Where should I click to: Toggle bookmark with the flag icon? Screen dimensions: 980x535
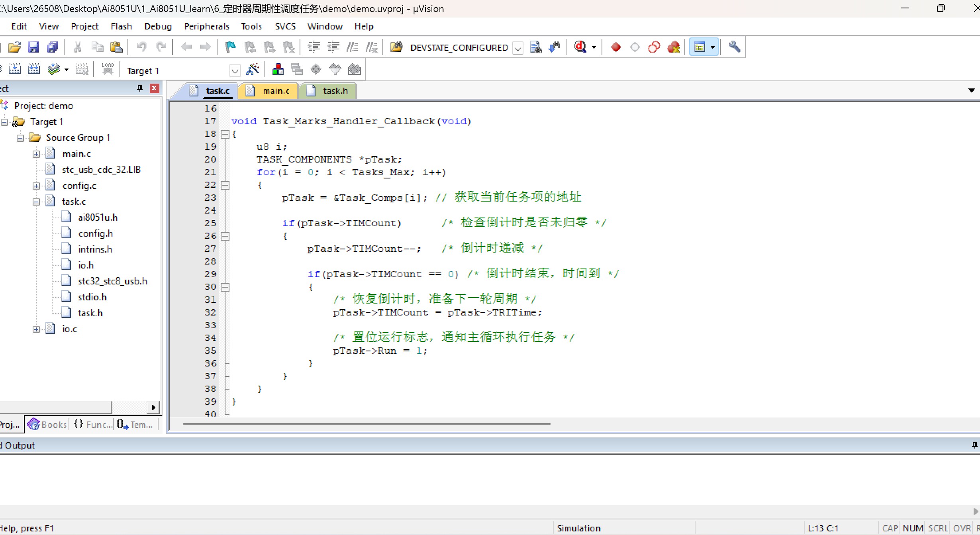[x=230, y=47]
